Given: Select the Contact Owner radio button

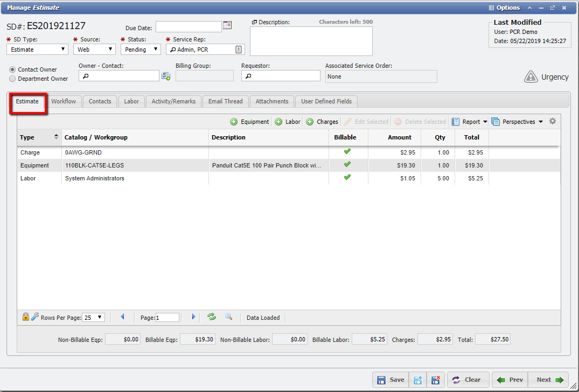Looking at the screenshot, I should 12,69.
